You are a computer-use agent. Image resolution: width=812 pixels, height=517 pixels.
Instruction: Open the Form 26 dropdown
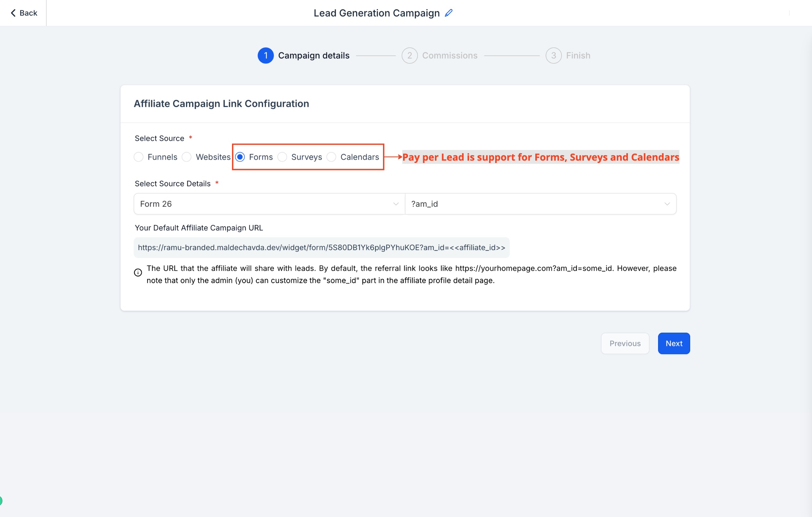[x=269, y=204]
